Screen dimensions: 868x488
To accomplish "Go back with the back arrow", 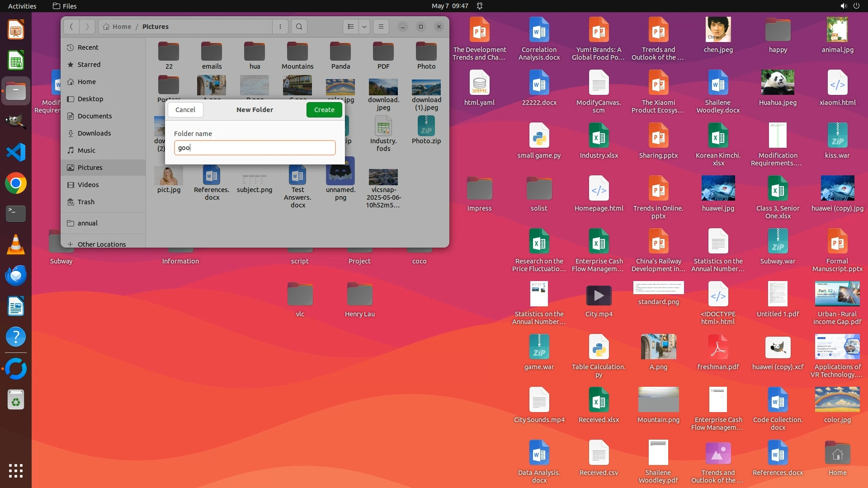I will 71,27.
